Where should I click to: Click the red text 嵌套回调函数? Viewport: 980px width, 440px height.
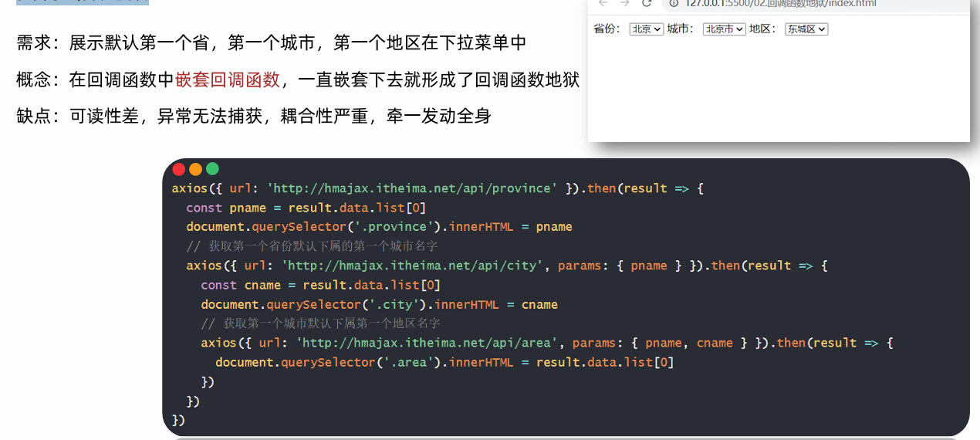pos(228,80)
